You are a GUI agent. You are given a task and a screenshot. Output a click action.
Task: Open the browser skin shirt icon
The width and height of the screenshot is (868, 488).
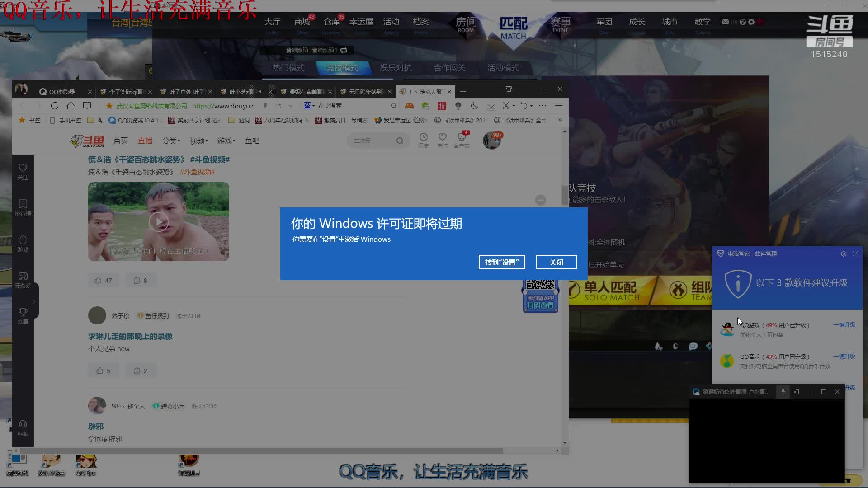point(509,89)
